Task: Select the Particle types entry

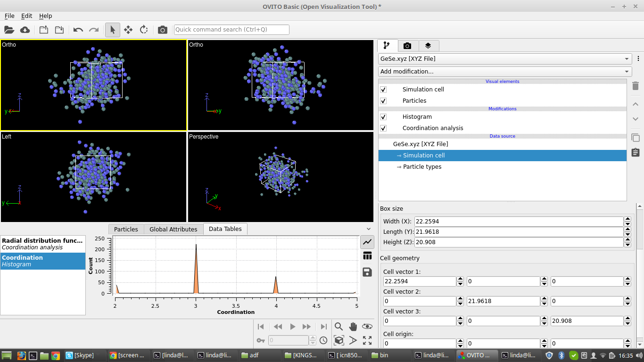Action: [422, 167]
